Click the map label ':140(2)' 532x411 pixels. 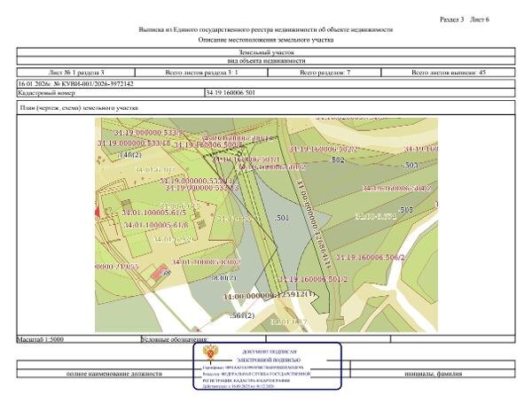(129, 155)
